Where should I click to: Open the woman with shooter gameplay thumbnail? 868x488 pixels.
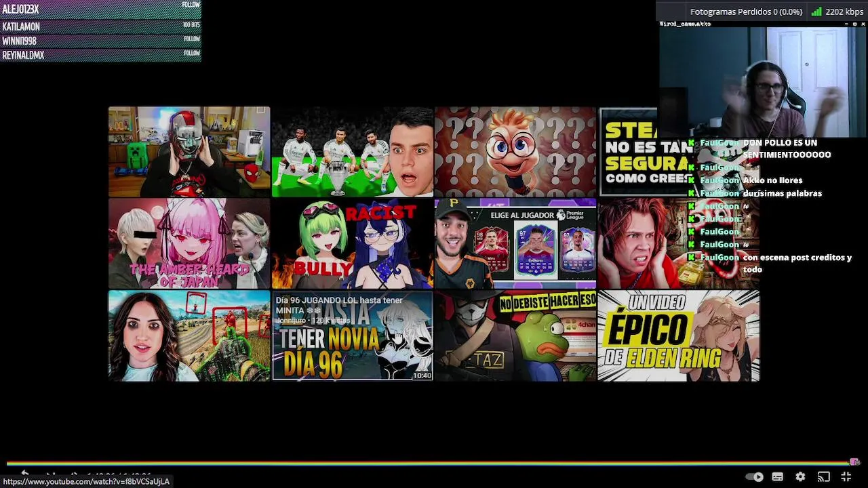point(189,336)
